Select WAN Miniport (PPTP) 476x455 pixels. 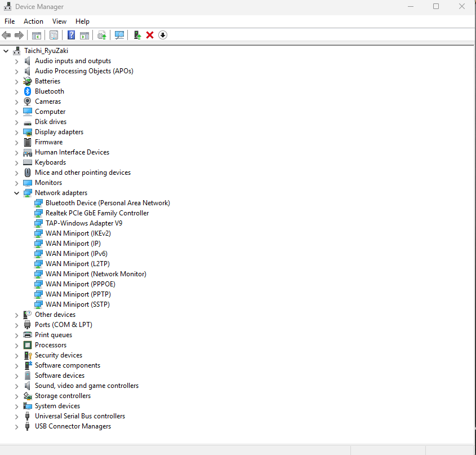pos(78,294)
